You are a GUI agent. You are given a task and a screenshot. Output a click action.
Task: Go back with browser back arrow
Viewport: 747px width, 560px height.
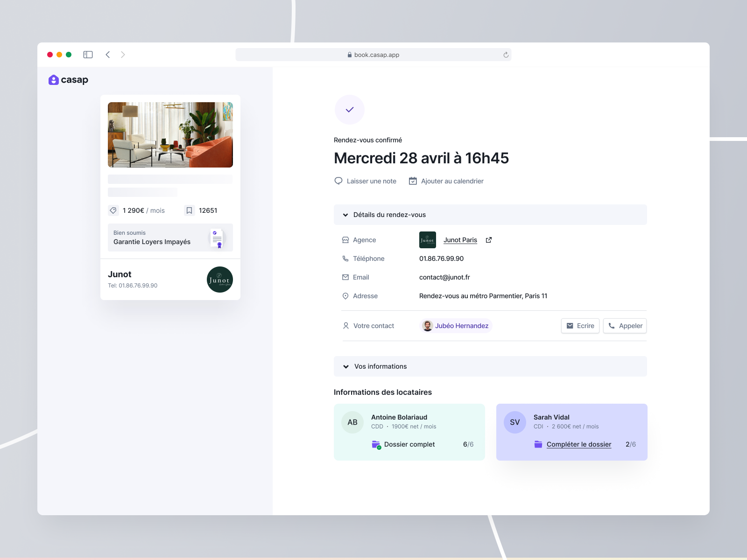(x=108, y=55)
